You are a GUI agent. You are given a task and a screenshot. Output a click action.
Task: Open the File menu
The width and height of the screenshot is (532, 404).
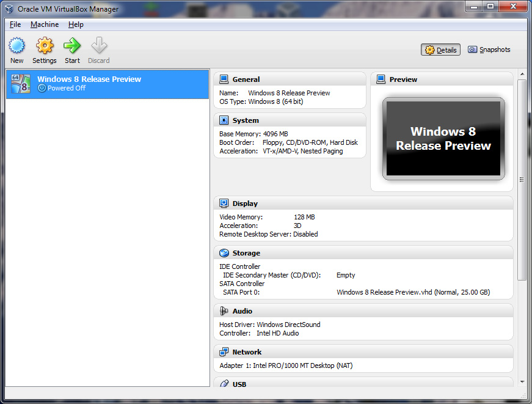click(x=15, y=24)
